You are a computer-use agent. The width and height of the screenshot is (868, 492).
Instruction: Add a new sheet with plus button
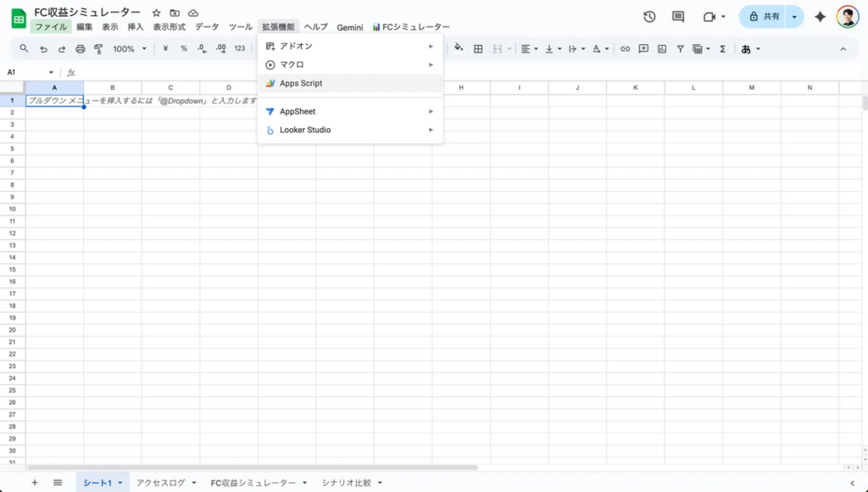[x=35, y=483]
